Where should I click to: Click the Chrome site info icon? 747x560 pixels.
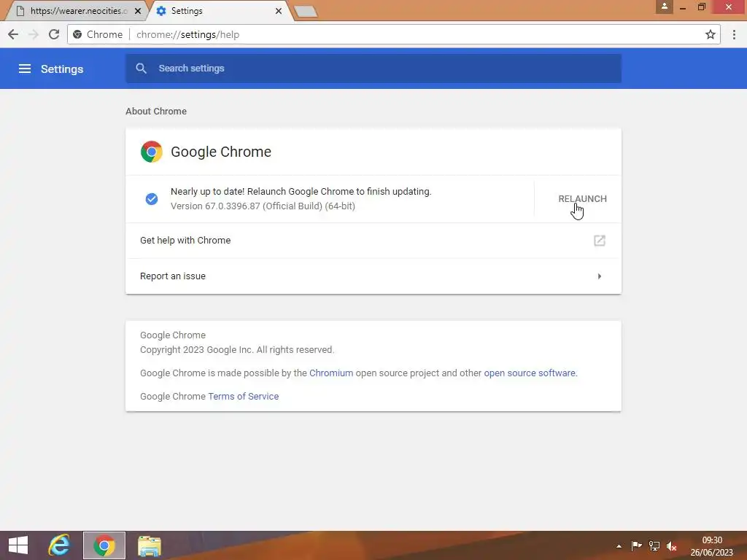[77, 34]
